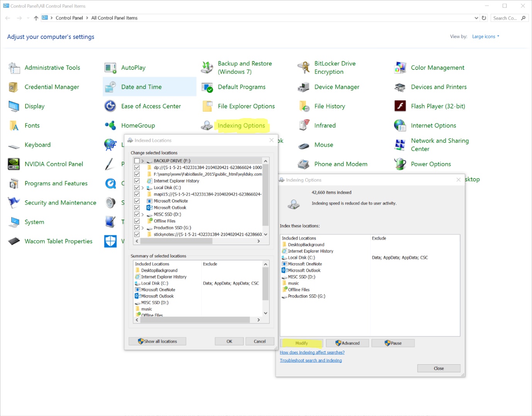Viewport: 532px width, 416px height.
Task: Uncheck MISC SSD (D:) checkbox
Action: (137, 215)
